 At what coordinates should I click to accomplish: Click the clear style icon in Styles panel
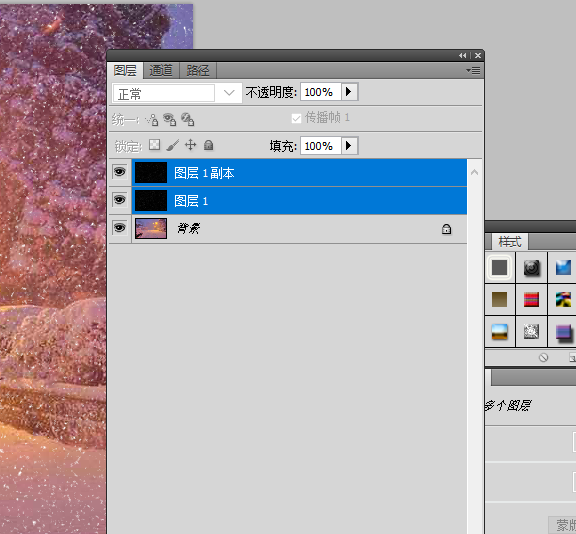tap(544, 357)
